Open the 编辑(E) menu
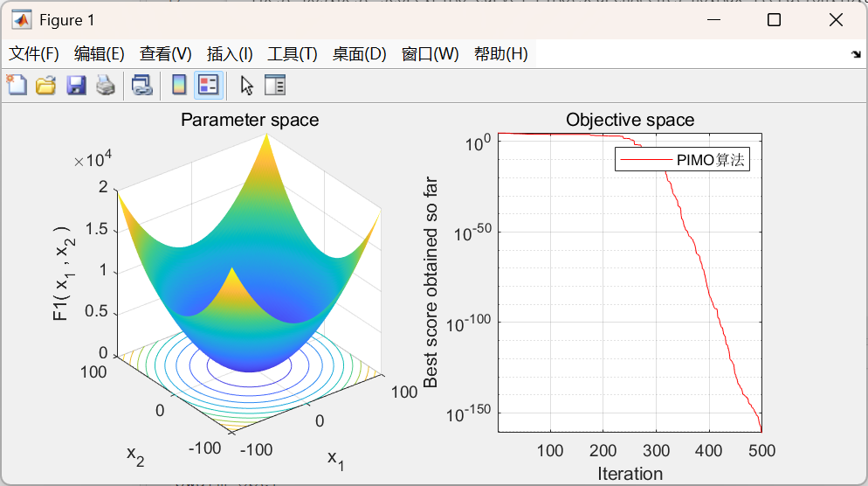 99,53
